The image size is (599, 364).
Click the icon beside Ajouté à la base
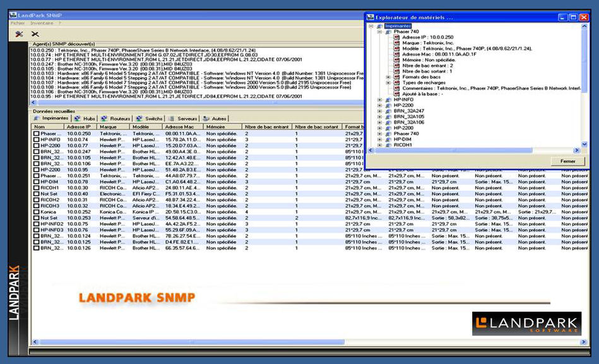coord(396,93)
